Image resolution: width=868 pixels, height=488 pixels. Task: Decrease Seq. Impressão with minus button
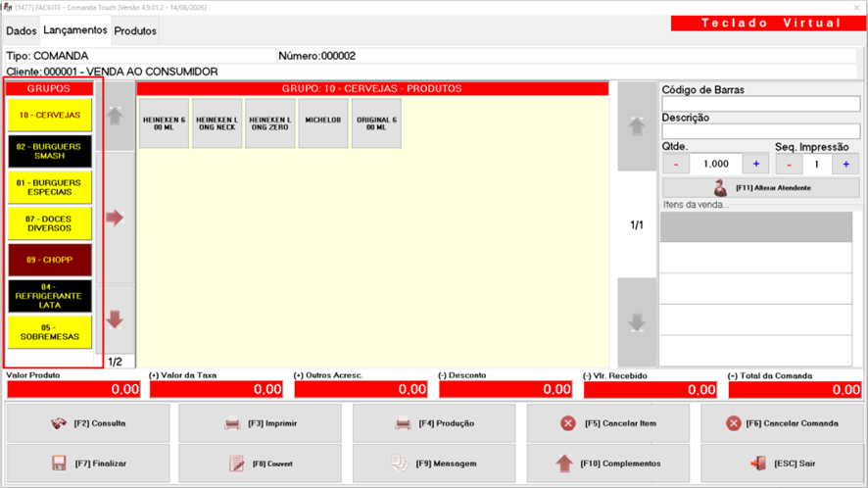(x=789, y=165)
